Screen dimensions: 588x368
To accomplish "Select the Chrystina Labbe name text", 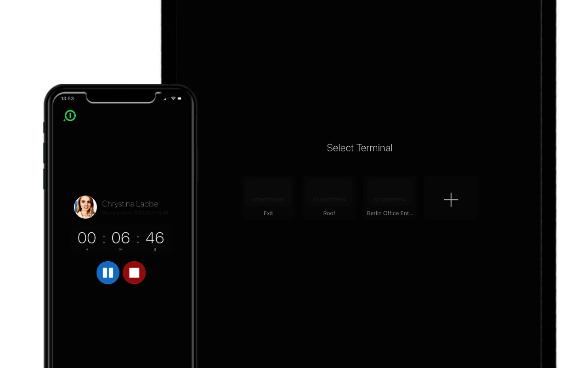I will click(130, 204).
